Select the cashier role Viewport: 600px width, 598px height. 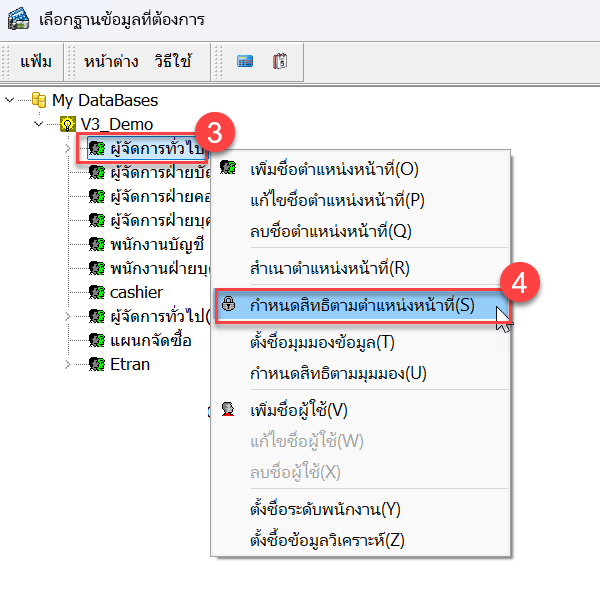[x=136, y=292]
